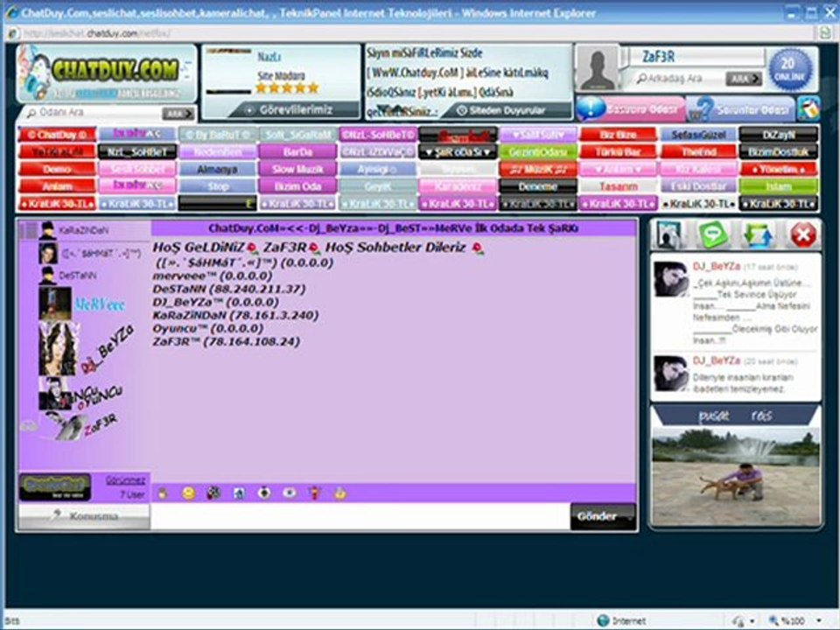Image resolution: width=840 pixels, height=630 pixels.
Task: Click the hand emoticon in chat toolbar
Action: tap(163, 493)
